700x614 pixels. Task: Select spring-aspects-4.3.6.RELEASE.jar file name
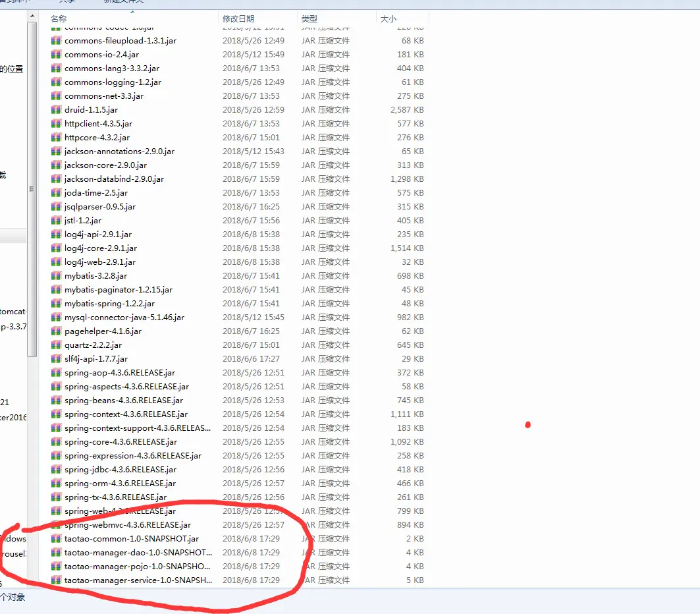pyautogui.click(x=127, y=387)
